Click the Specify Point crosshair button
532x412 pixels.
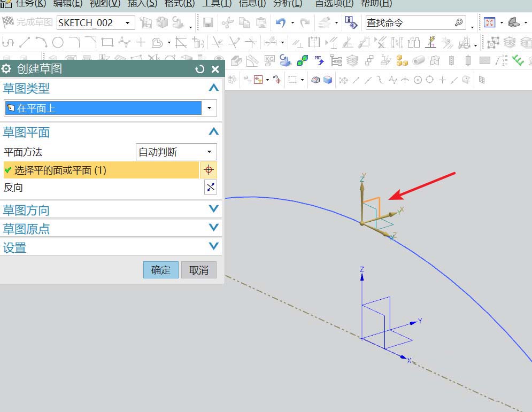tap(209, 169)
